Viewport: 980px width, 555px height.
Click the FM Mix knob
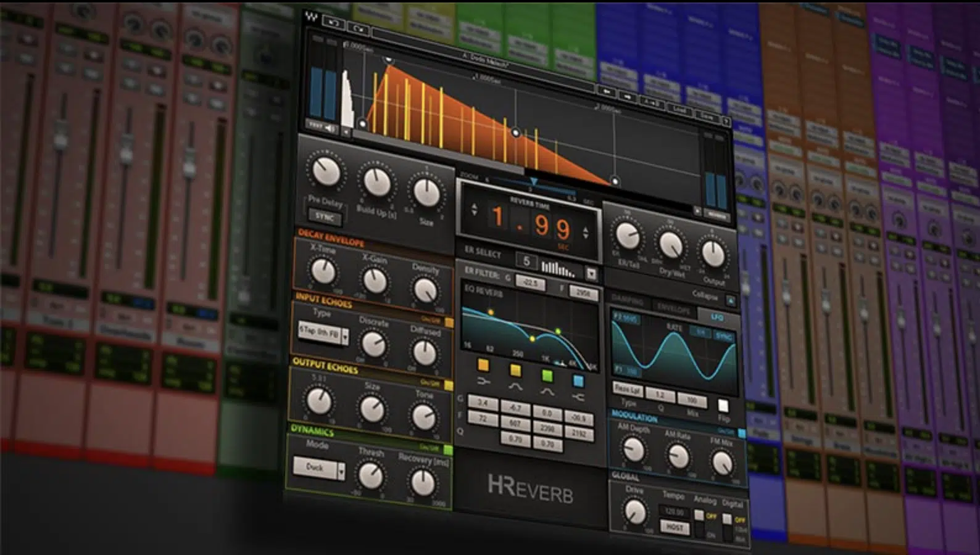[x=721, y=463]
